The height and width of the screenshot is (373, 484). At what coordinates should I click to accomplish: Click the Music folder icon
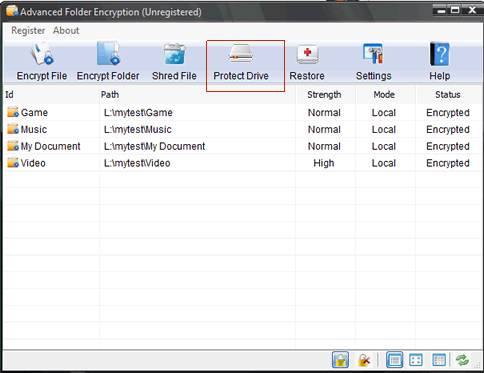point(13,129)
